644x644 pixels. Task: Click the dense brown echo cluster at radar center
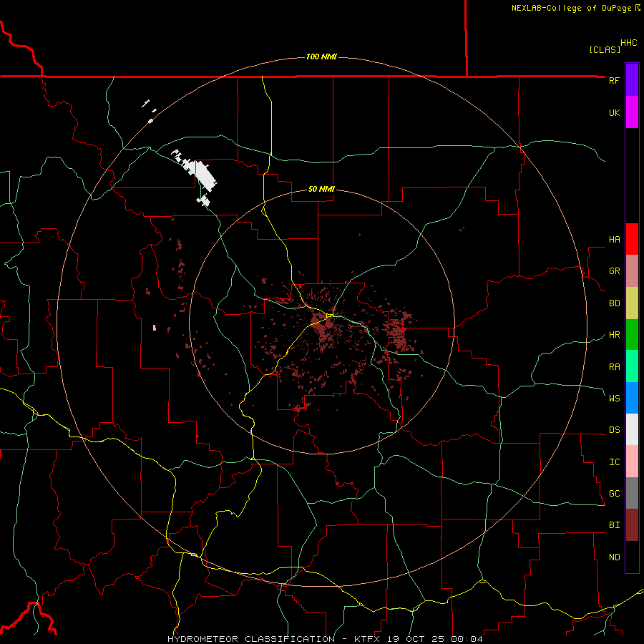point(324,324)
